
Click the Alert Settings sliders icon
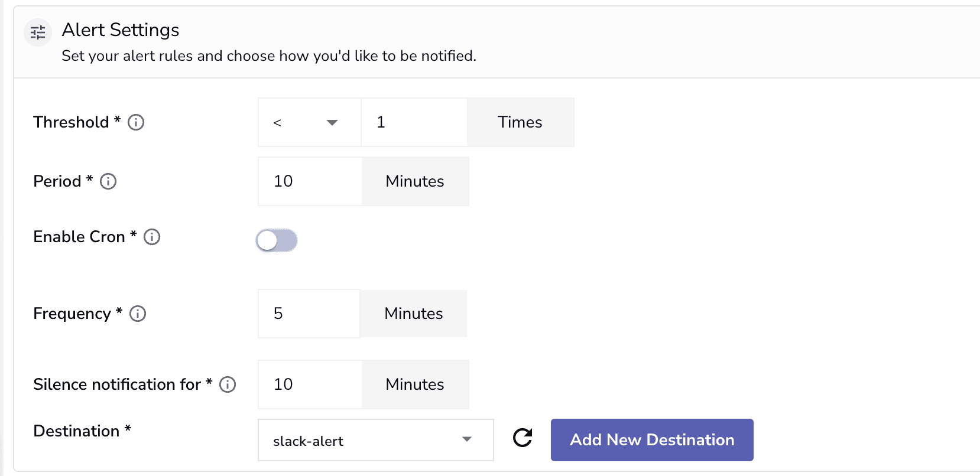[x=38, y=32]
